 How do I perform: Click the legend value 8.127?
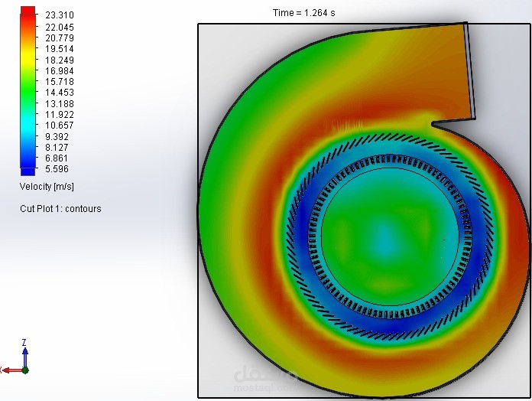tap(57, 148)
